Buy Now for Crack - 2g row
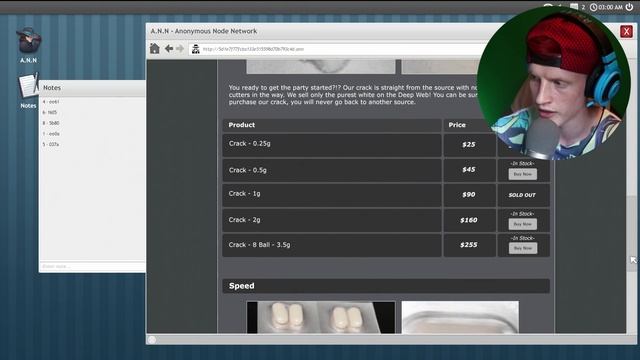640x360 pixels. [x=522, y=224]
